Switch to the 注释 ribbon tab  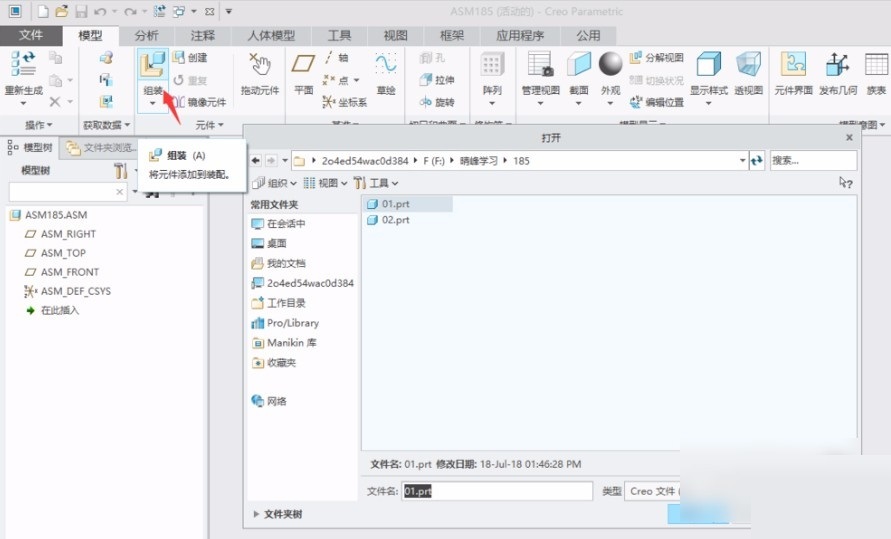(203, 35)
